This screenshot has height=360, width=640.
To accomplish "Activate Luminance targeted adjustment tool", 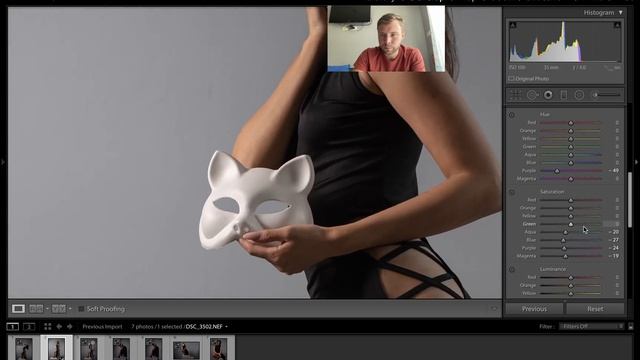I will 512,269.
